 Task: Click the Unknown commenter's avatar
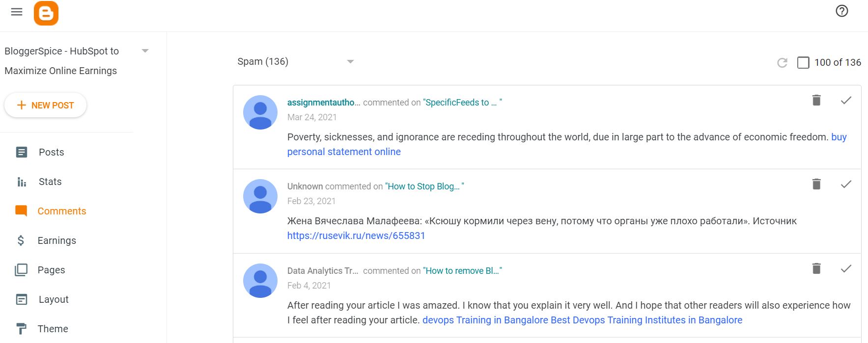(260, 196)
